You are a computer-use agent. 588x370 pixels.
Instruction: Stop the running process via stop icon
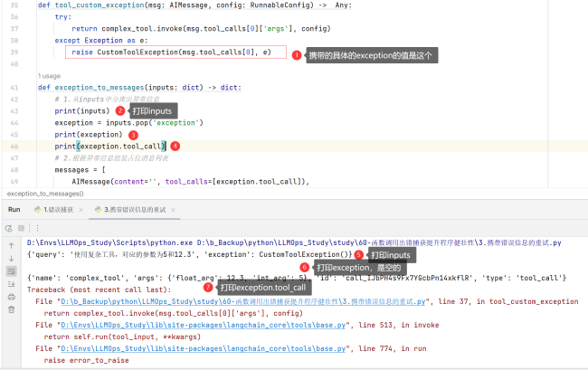22,228
